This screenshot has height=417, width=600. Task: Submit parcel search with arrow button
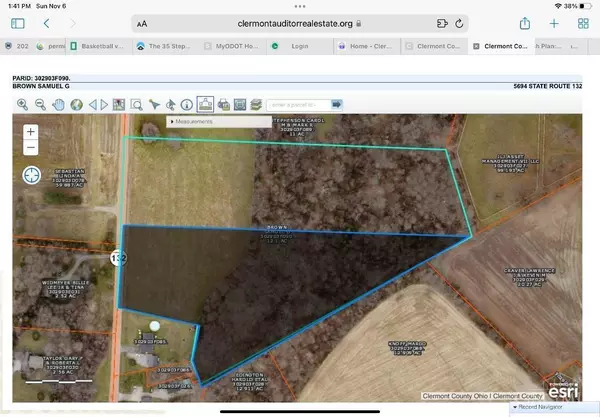337,104
